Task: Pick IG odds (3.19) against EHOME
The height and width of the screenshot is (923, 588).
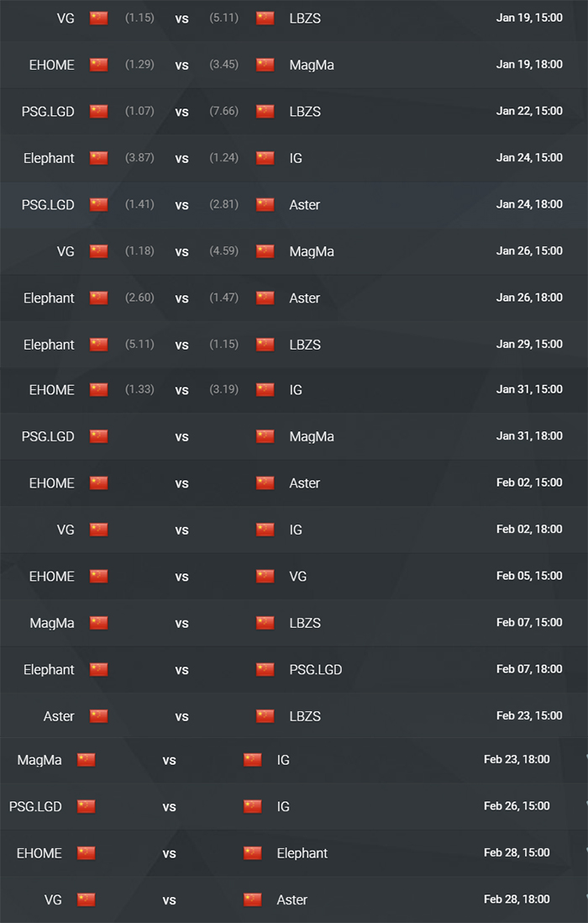Action: tap(224, 389)
